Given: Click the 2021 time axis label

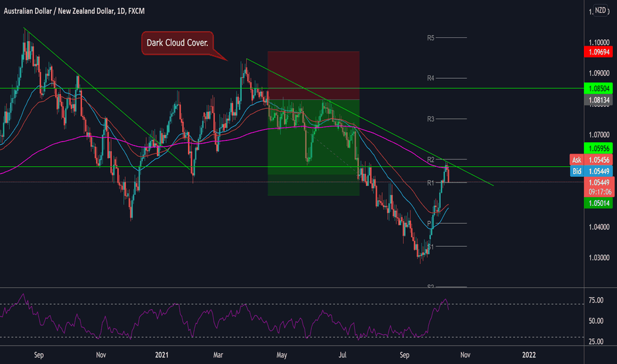Looking at the screenshot, I should 162,355.
